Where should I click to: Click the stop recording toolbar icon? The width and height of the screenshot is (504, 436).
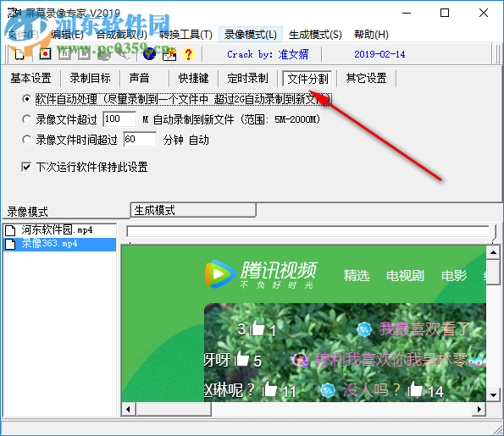(84, 54)
